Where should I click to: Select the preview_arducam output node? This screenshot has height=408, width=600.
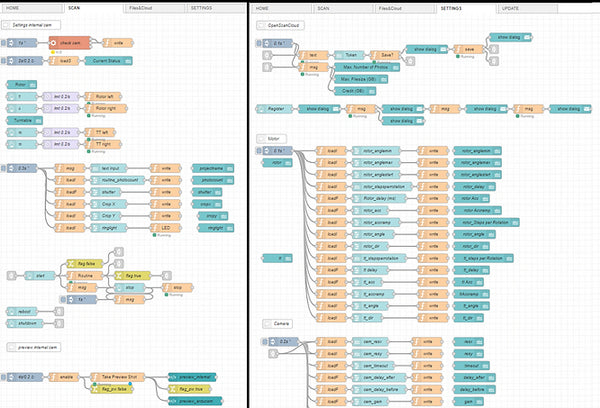195,400
